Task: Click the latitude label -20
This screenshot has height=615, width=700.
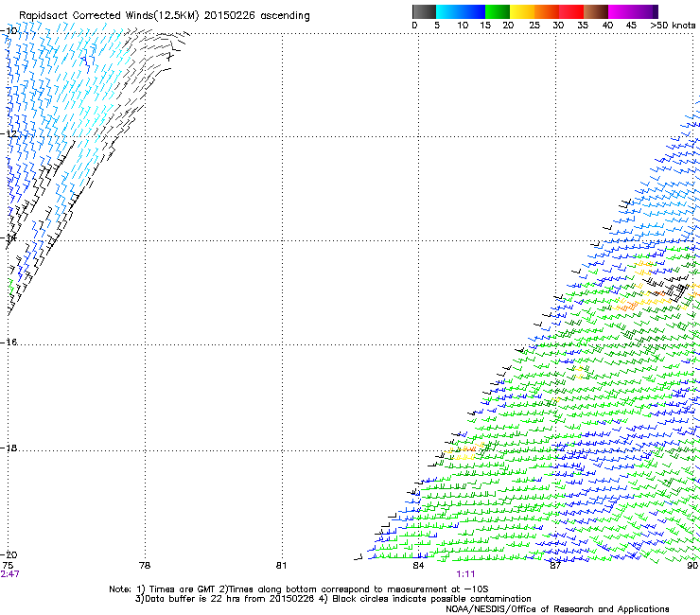Action: [x=9, y=554]
